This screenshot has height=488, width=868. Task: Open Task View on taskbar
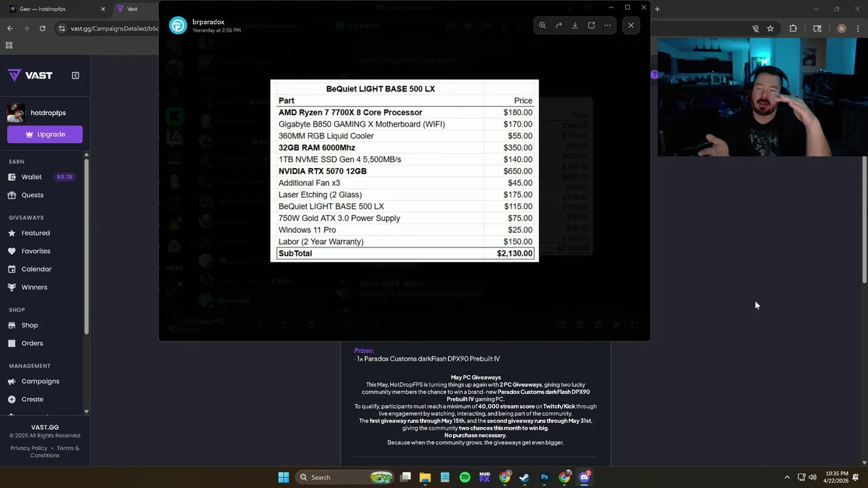[x=406, y=477]
